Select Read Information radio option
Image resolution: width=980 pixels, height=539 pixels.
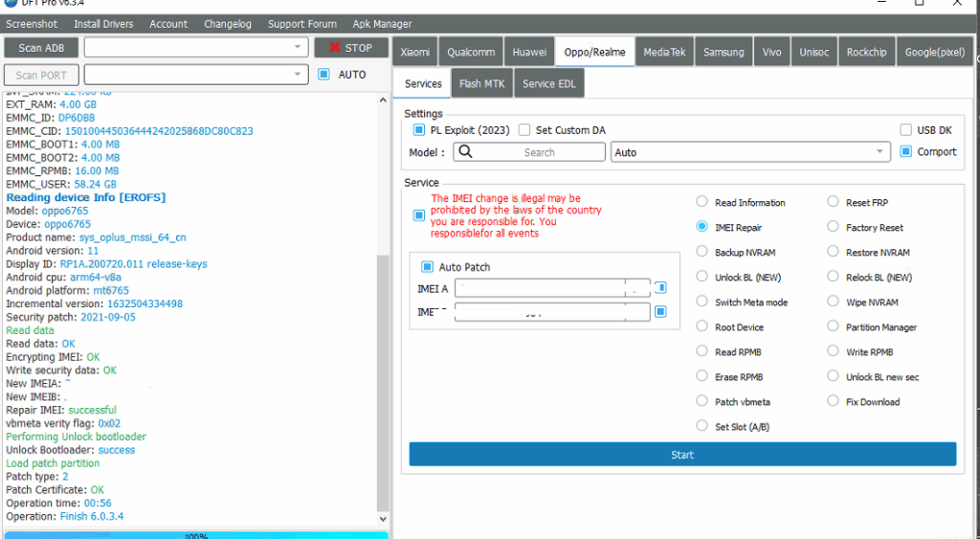pos(702,202)
